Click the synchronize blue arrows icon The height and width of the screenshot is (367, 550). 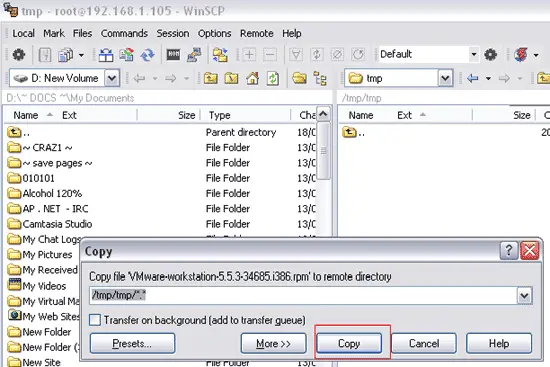[x=148, y=55]
